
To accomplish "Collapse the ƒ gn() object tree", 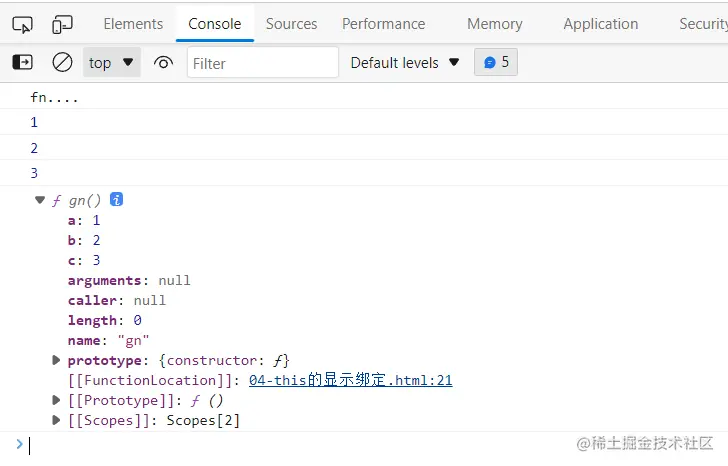I will pos(40,200).
